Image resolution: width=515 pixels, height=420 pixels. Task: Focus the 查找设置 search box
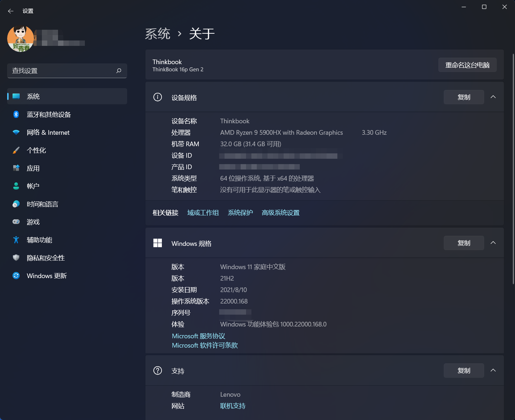[67, 71]
